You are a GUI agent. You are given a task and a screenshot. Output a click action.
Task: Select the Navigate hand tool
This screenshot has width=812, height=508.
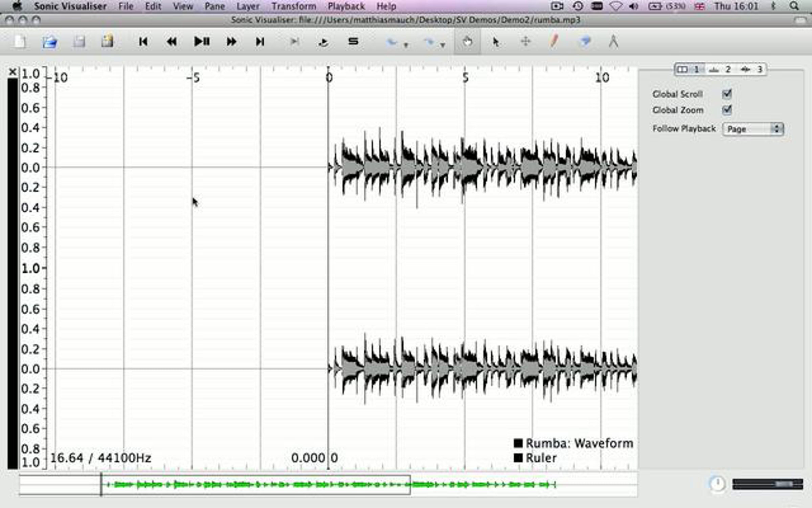(467, 42)
